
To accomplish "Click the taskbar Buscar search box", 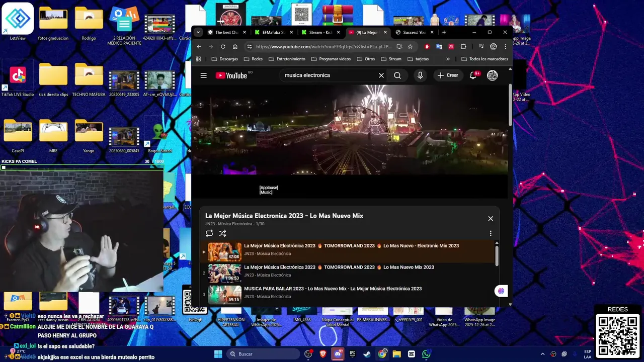I will coord(263,354).
